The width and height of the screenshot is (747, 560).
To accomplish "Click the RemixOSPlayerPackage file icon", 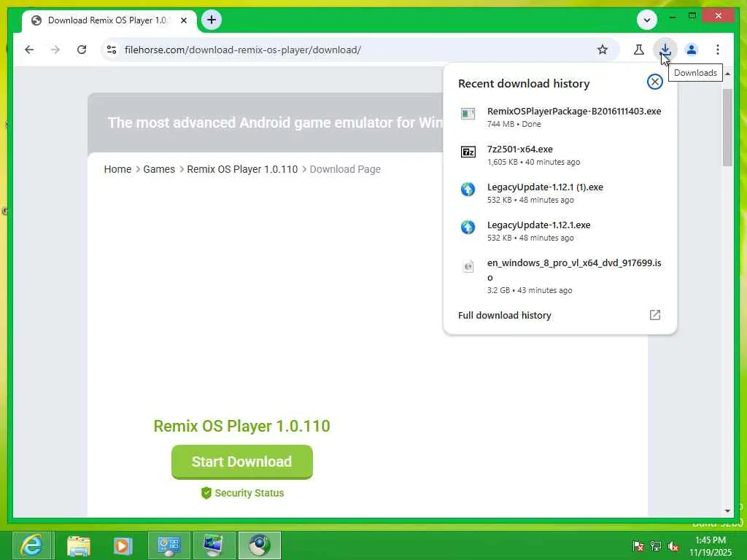I will tap(468, 113).
